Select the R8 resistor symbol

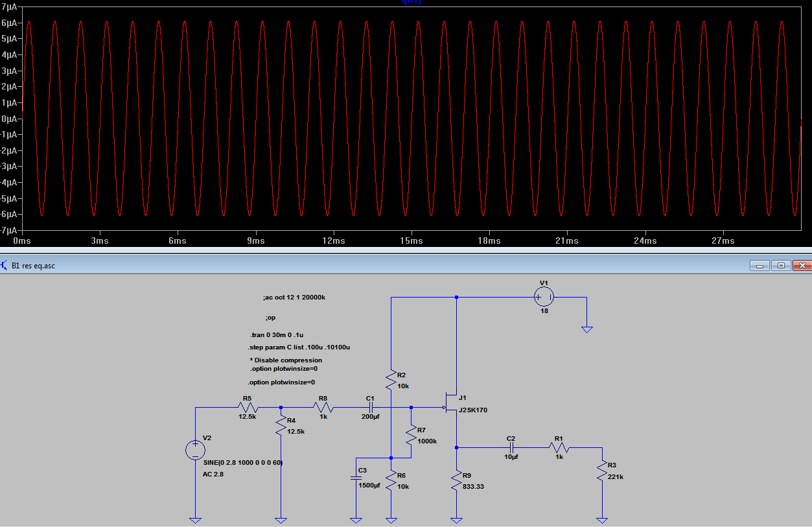(x=323, y=408)
